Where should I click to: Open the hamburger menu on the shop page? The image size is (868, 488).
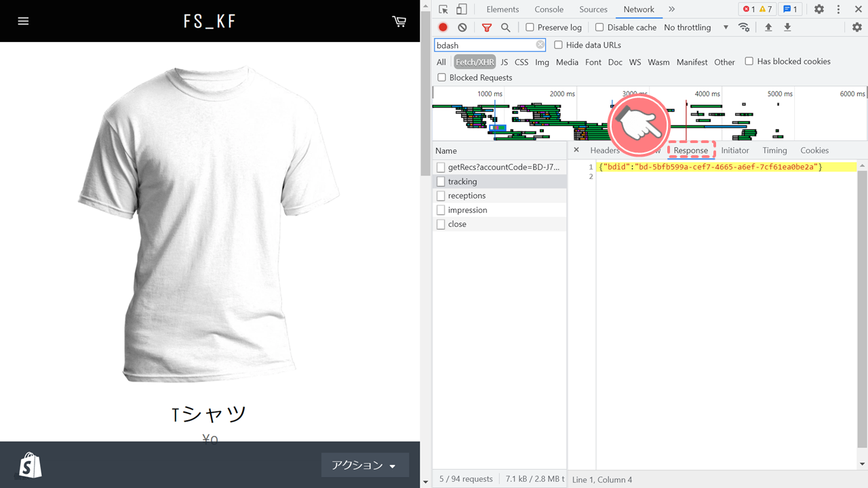click(x=23, y=21)
